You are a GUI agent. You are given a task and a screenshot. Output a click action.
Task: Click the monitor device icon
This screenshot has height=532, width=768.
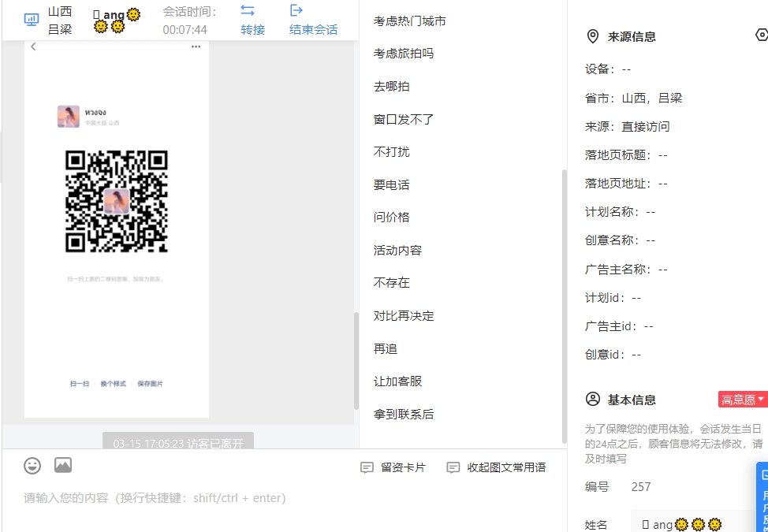pyautogui.click(x=32, y=20)
